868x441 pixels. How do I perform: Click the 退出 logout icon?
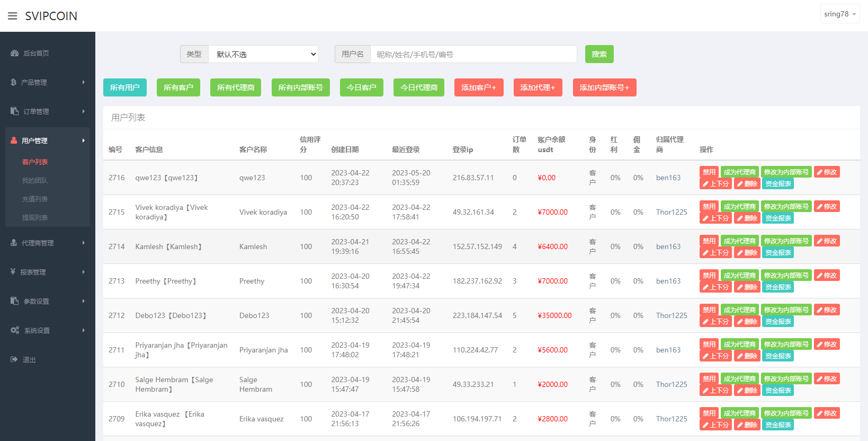[x=14, y=359]
